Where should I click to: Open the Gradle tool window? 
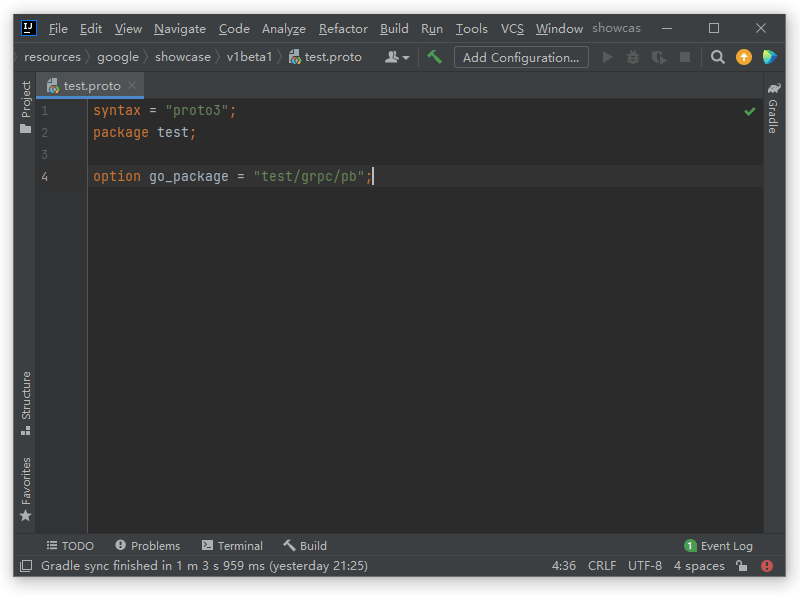(x=773, y=118)
